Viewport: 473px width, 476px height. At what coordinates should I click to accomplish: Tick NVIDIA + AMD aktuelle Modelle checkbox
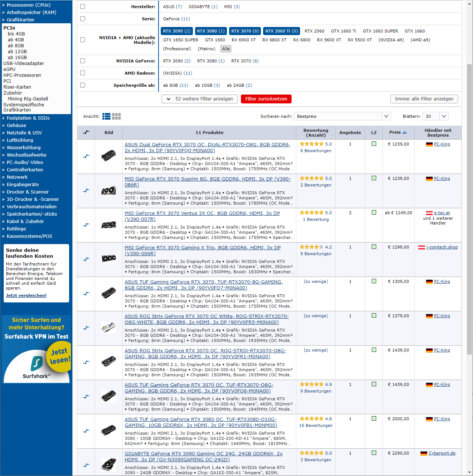pos(83,40)
